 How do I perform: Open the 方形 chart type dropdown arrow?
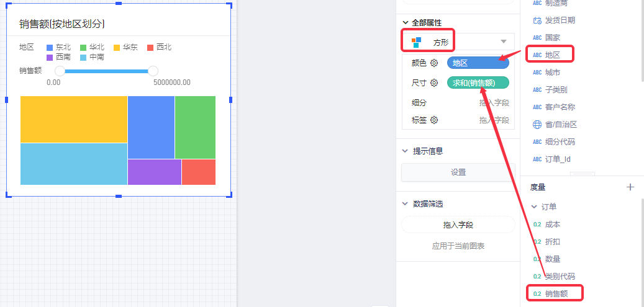point(504,42)
